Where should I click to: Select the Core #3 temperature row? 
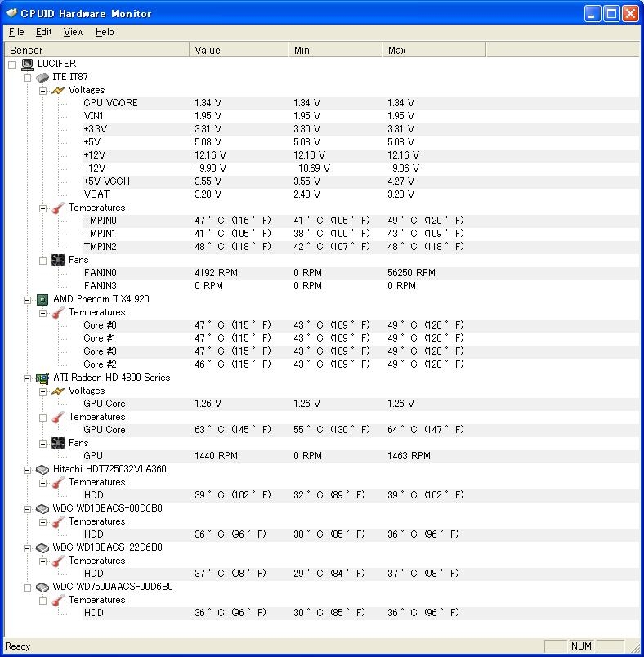(361, 351)
